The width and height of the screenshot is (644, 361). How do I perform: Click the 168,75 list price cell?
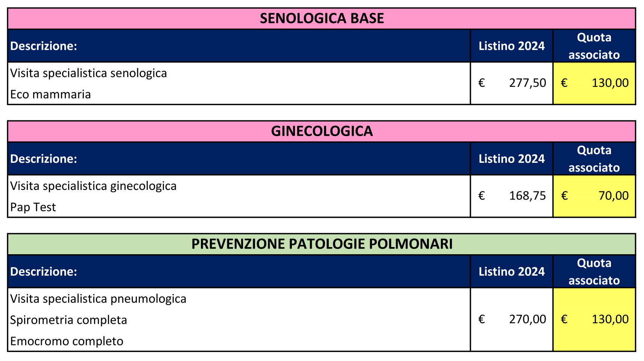512,196
